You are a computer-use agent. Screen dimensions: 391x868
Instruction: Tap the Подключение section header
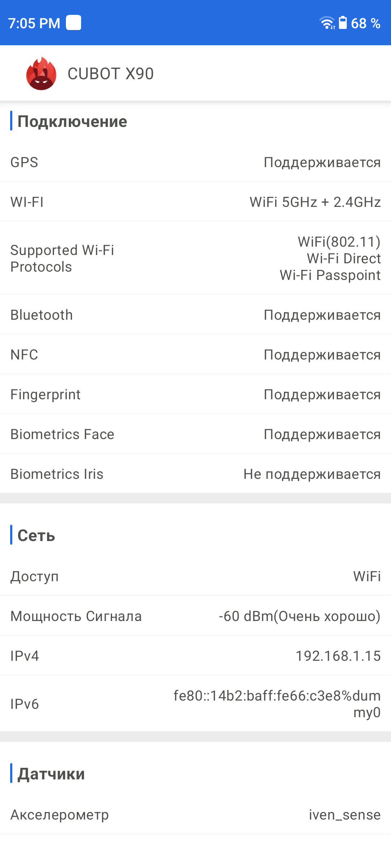pyautogui.click(x=72, y=122)
